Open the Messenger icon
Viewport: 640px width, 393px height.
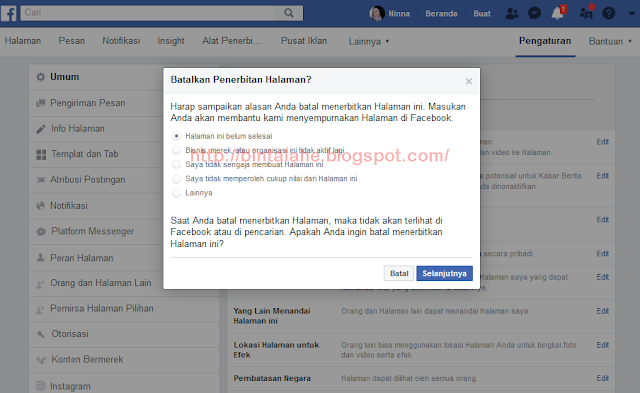[535, 13]
